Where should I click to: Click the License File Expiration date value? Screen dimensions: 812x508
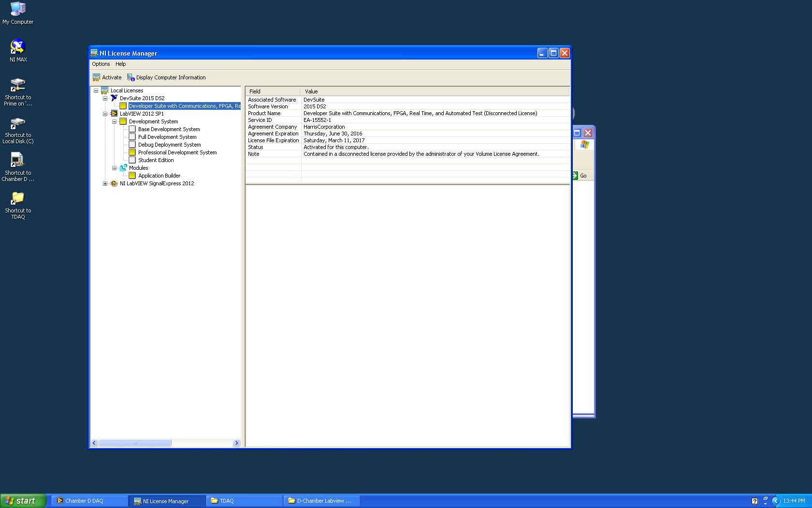pyautogui.click(x=334, y=140)
